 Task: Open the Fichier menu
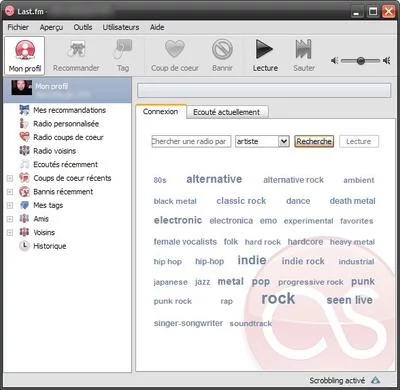(x=18, y=27)
